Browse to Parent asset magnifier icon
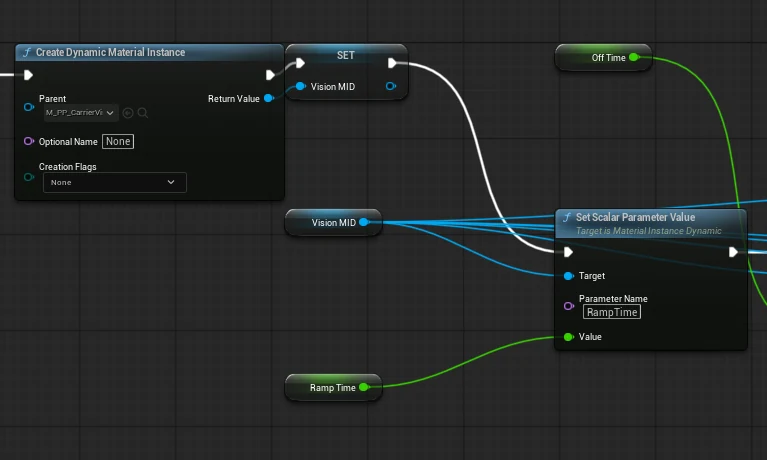767x460 pixels. point(143,113)
